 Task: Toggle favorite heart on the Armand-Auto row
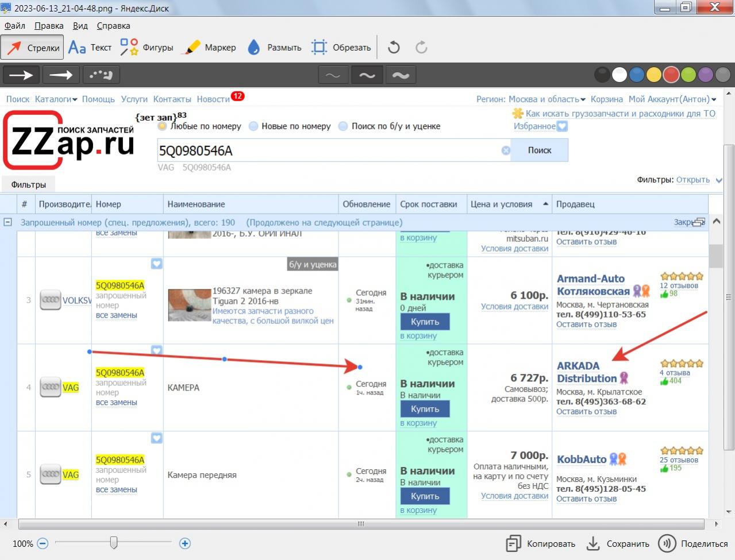pos(157,264)
